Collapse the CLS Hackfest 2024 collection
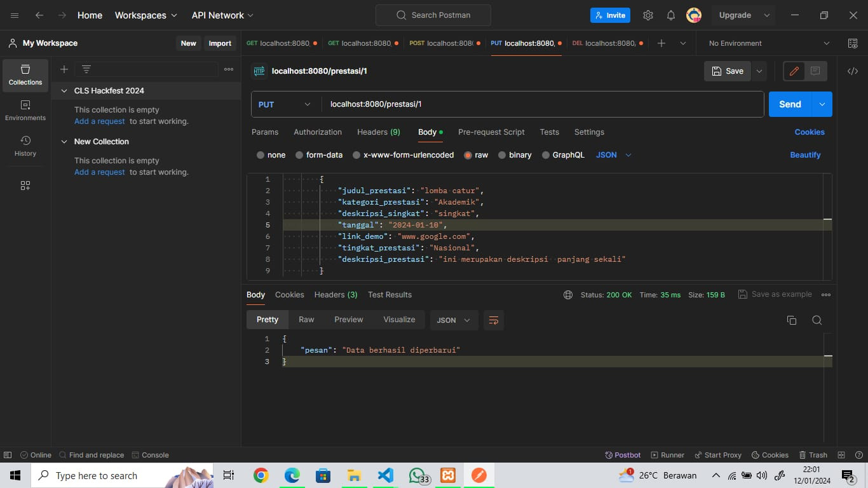Screen dimensions: 868x488 click(64, 91)
